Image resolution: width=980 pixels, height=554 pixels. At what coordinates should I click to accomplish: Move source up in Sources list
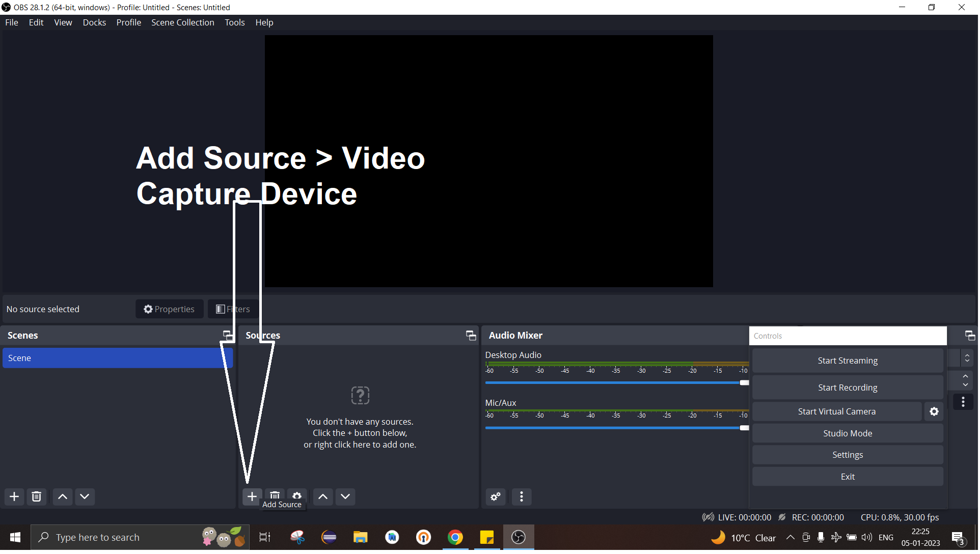point(323,497)
